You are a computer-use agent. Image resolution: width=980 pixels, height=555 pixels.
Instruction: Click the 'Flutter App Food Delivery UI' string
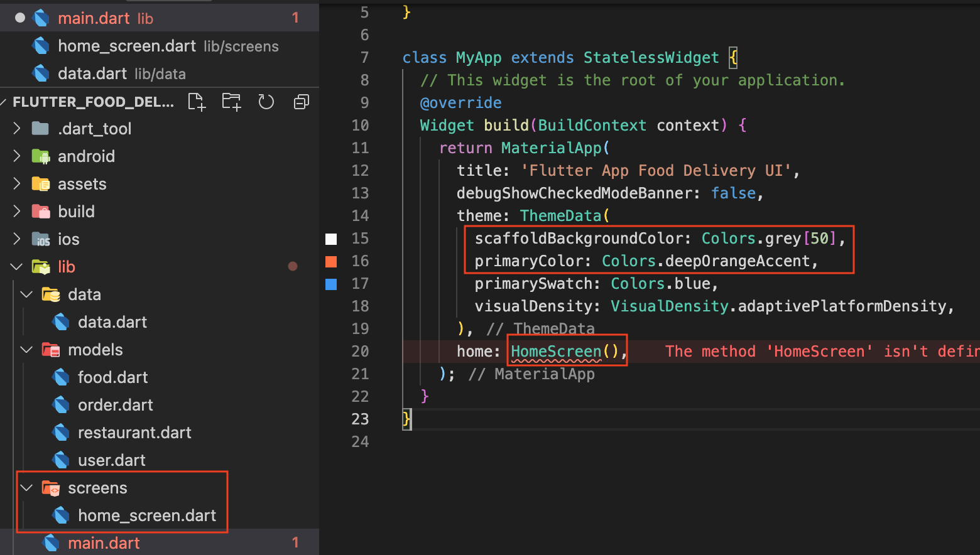click(656, 171)
